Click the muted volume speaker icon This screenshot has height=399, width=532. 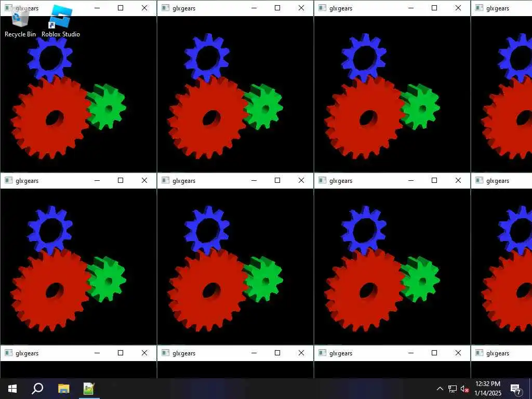pos(464,389)
